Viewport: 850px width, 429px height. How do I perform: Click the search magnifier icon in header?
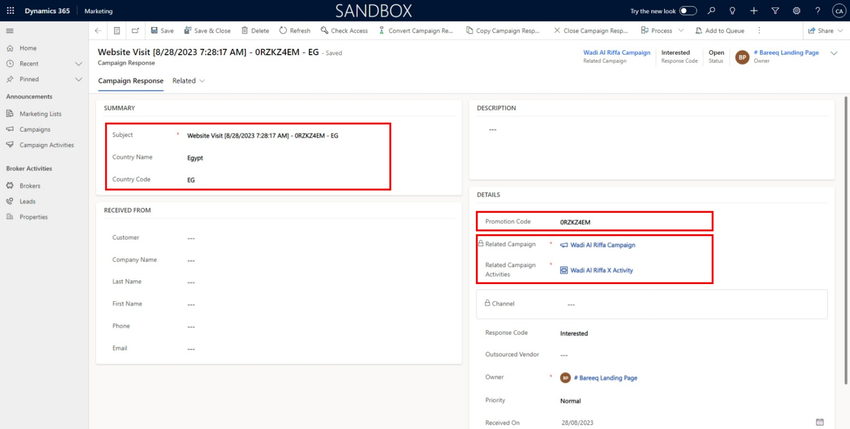(x=712, y=11)
